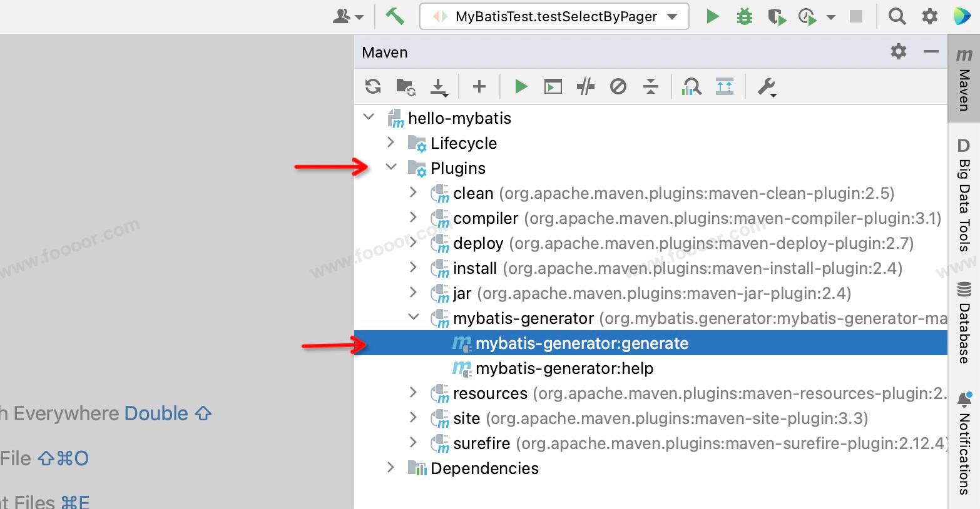Expand the Dependencies node
Image resolution: width=980 pixels, height=509 pixels.
(391, 468)
